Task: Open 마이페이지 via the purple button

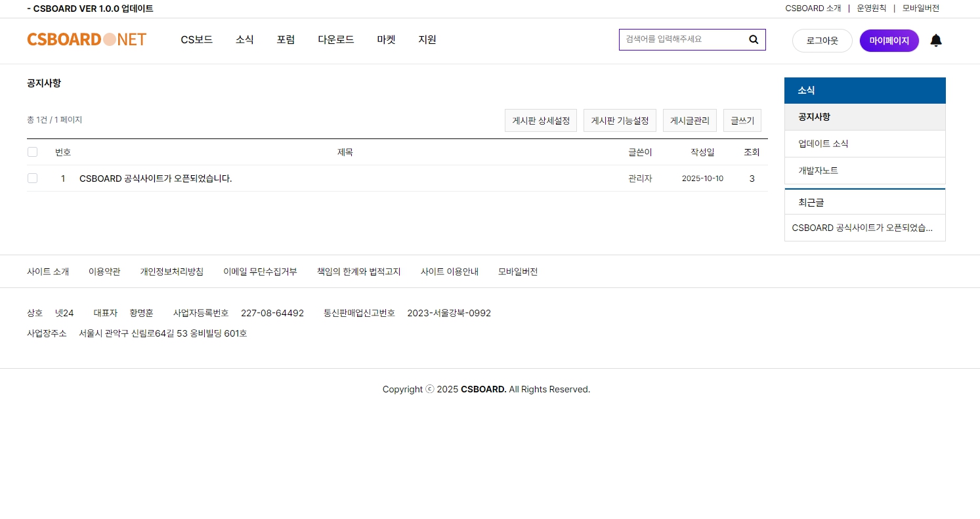Action: tap(889, 41)
